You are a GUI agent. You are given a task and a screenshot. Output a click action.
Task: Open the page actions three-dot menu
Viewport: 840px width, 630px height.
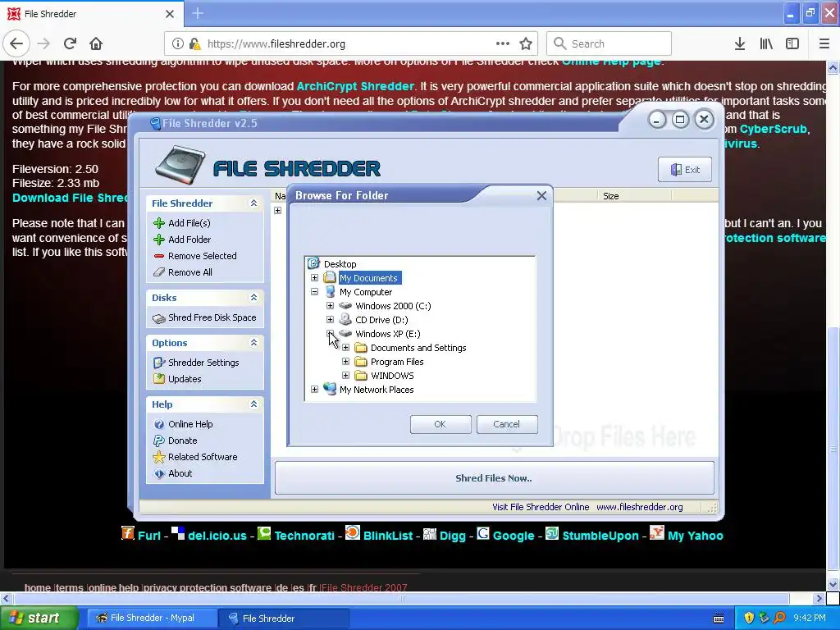[x=503, y=43]
